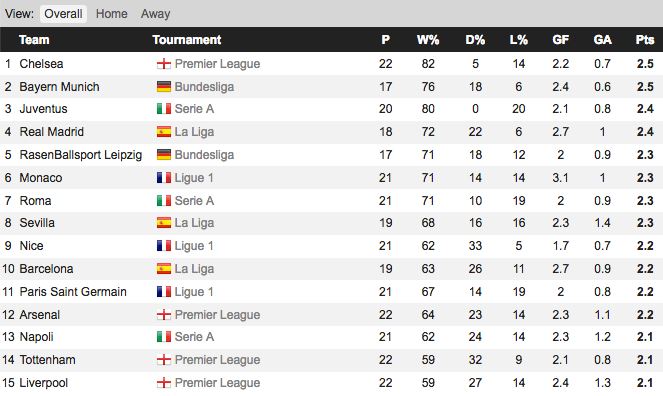663x396 pixels.
Task: Sort table by the W% column header
Action: pyautogui.click(x=428, y=40)
